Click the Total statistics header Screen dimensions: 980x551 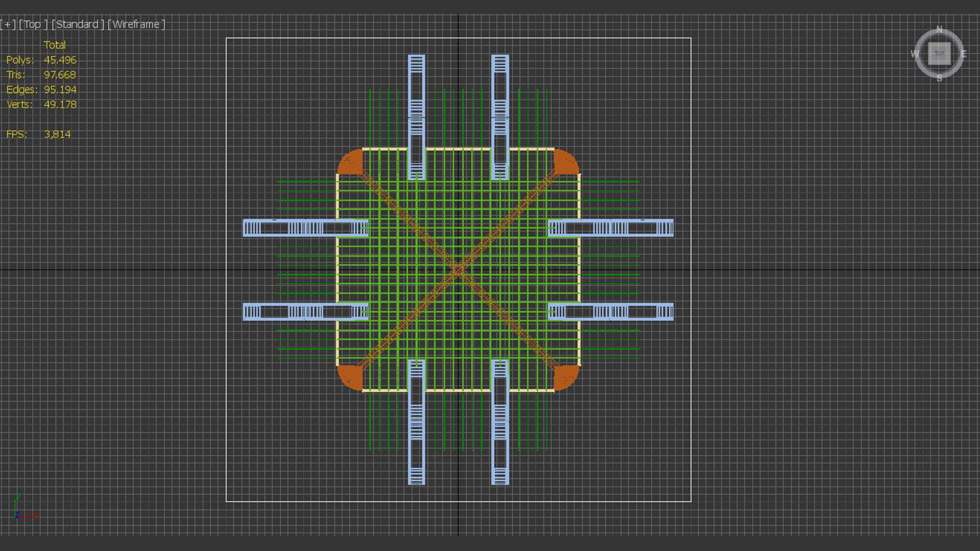pos(55,45)
